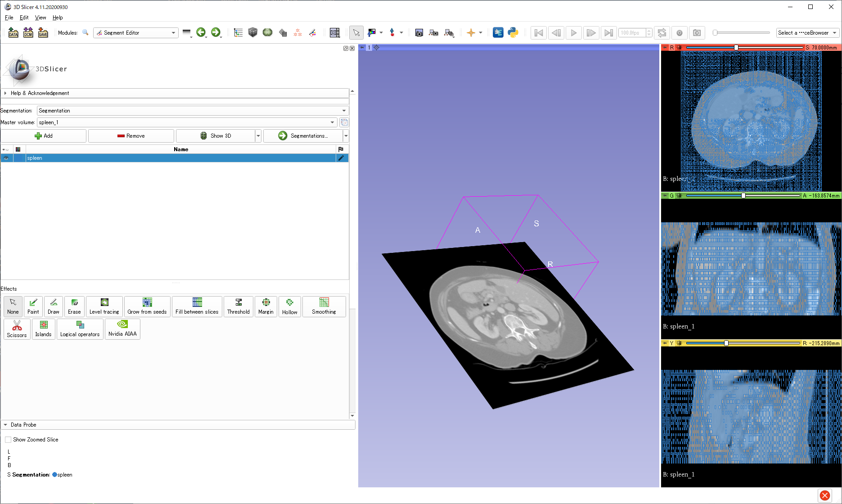
Task: Click the scene view capture icon
Action: pos(434,32)
